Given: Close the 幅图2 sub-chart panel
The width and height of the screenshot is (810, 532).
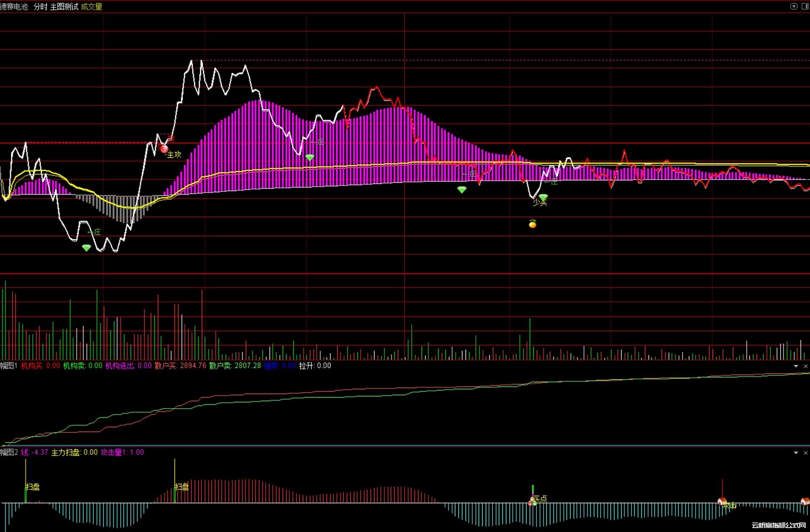Looking at the screenshot, I should (805, 453).
